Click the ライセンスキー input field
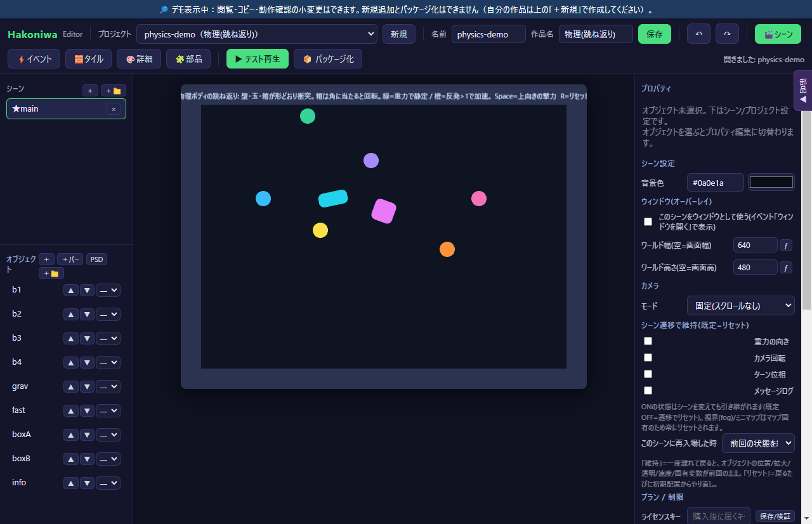Viewport: 812px width, 524px height. pyautogui.click(x=719, y=516)
